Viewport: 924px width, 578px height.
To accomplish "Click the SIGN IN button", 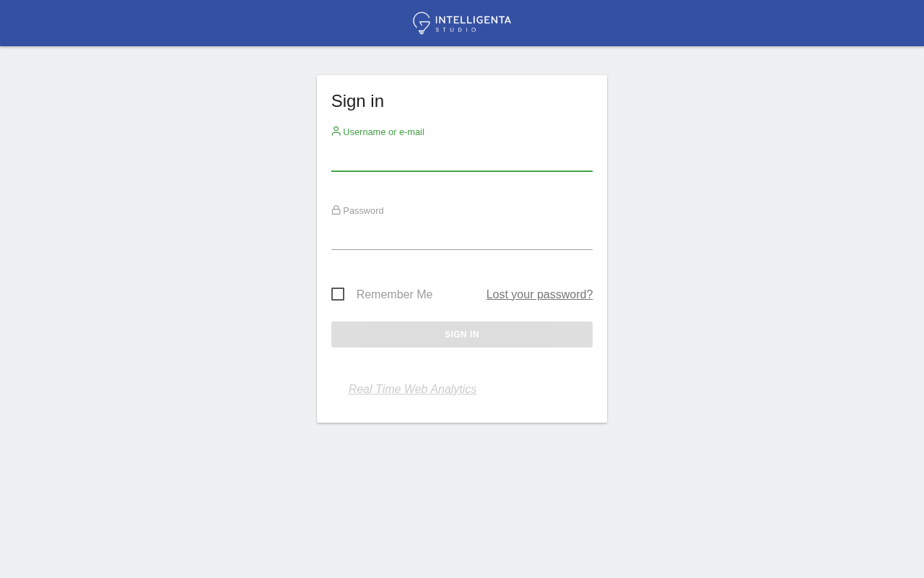I will tap(462, 335).
